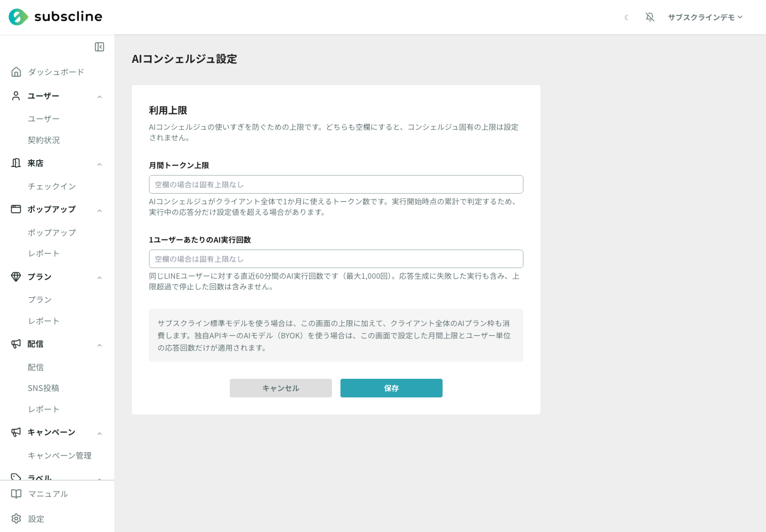This screenshot has height=532, width=766.
Task: Open マニュアル link
Action: 48,494
